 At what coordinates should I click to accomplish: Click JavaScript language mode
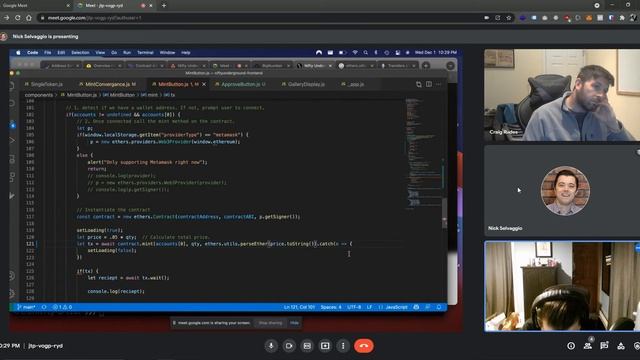click(x=397, y=307)
